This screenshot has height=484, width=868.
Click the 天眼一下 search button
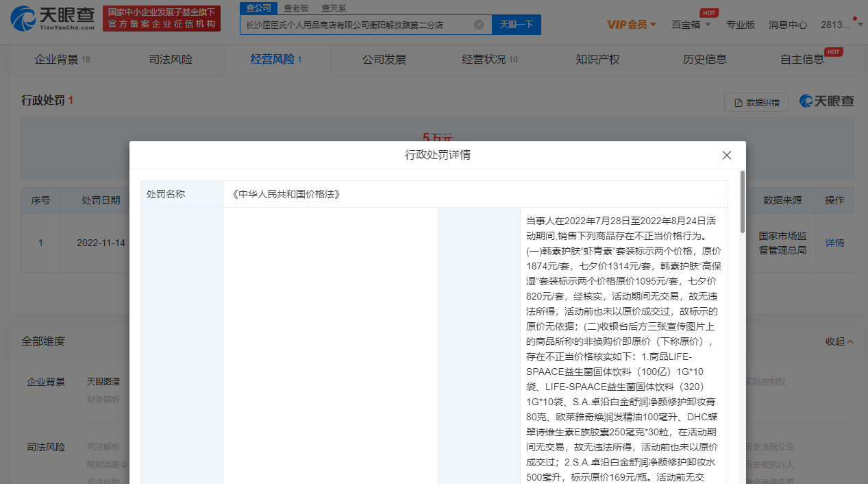517,25
